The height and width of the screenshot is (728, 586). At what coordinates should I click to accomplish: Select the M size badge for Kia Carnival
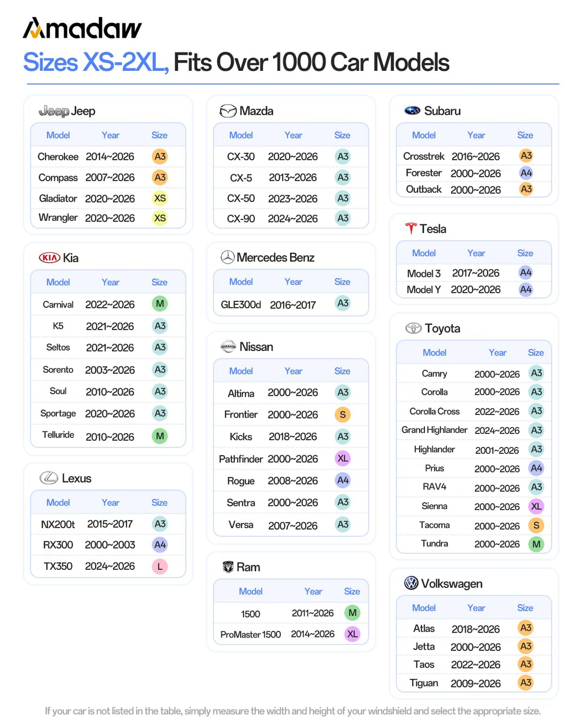pos(160,304)
